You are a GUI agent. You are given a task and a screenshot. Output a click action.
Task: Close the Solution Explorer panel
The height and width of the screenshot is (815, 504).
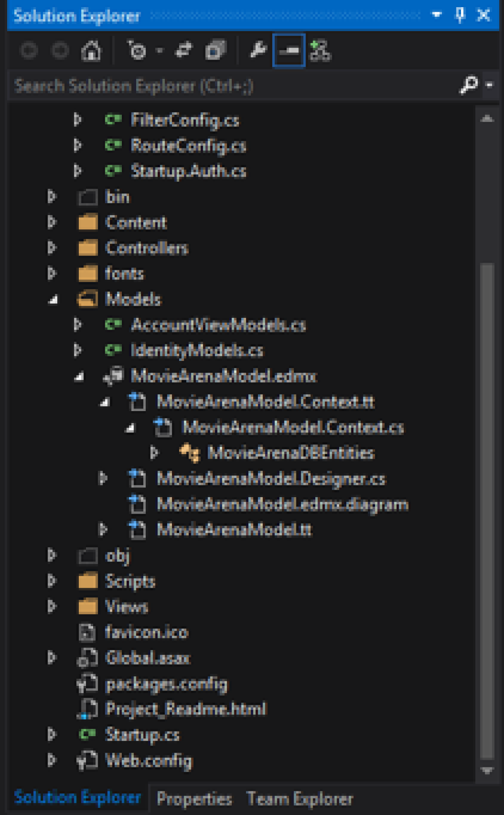(x=483, y=16)
